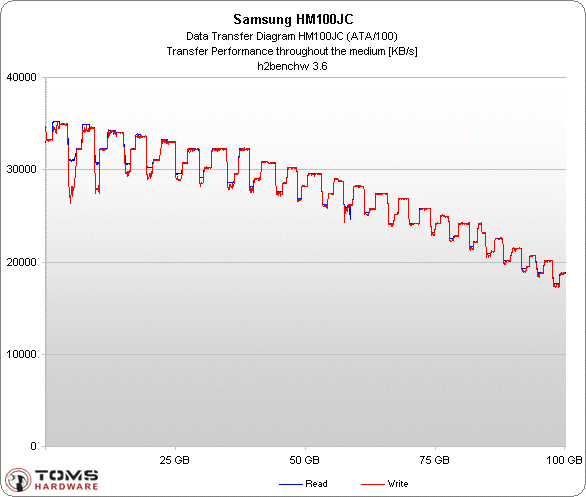Click the red Write legend line

point(373,485)
